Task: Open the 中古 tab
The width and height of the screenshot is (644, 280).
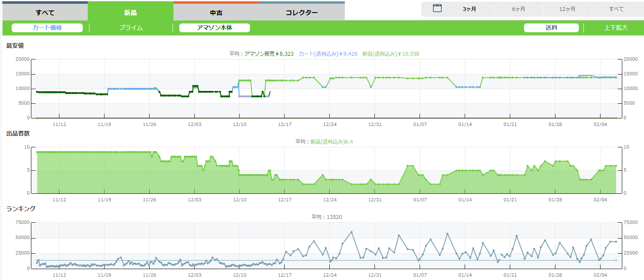Action: [x=216, y=12]
